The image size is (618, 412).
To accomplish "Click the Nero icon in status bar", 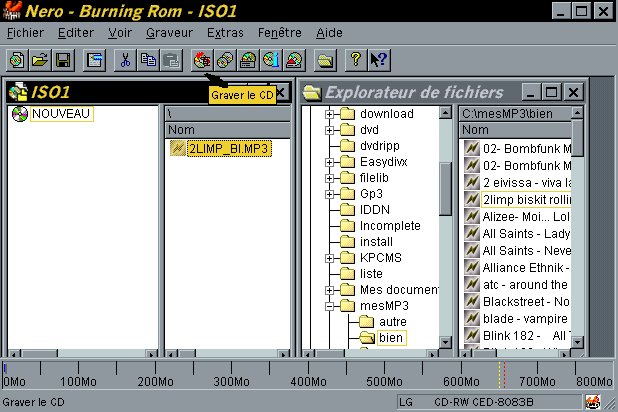I will 593,402.
